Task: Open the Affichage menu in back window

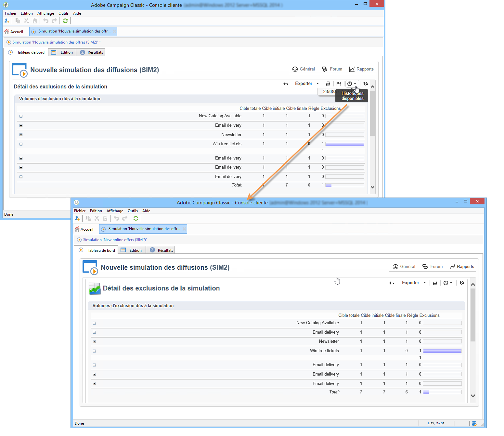Action: [x=46, y=13]
